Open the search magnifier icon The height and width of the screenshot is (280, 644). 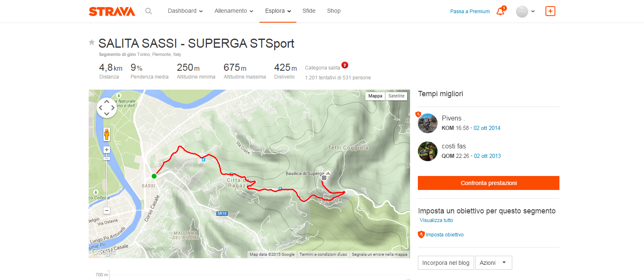coord(149,11)
